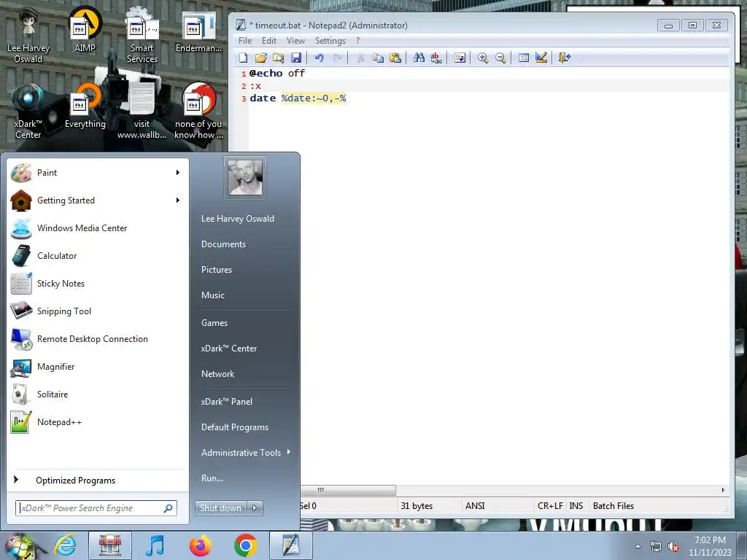Image resolution: width=747 pixels, height=560 pixels.
Task: Click the Batch Files status bar entry
Action: [613, 506]
